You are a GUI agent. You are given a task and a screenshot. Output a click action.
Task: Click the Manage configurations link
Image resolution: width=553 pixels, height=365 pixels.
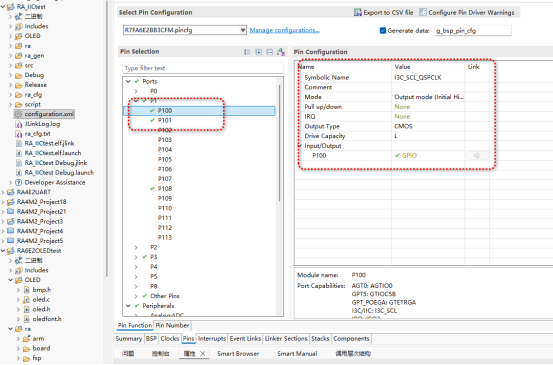click(x=284, y=30)
